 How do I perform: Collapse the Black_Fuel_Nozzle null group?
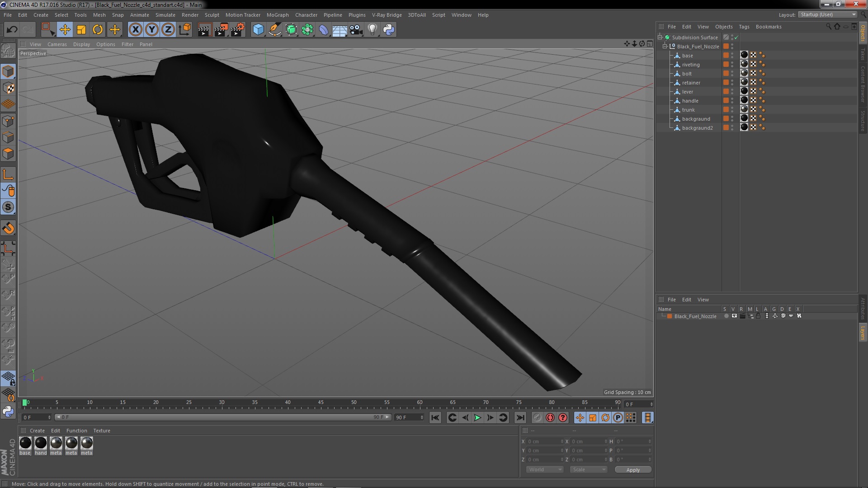[x=665, y=47]
